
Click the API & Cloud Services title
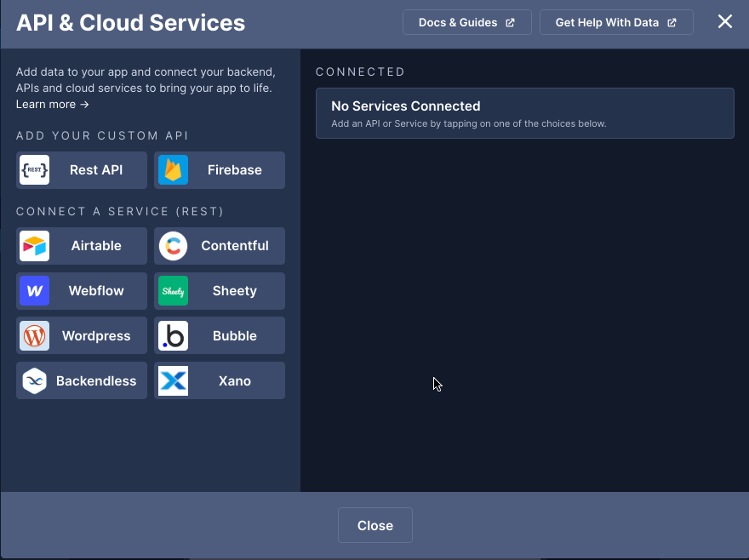(130, 23)
